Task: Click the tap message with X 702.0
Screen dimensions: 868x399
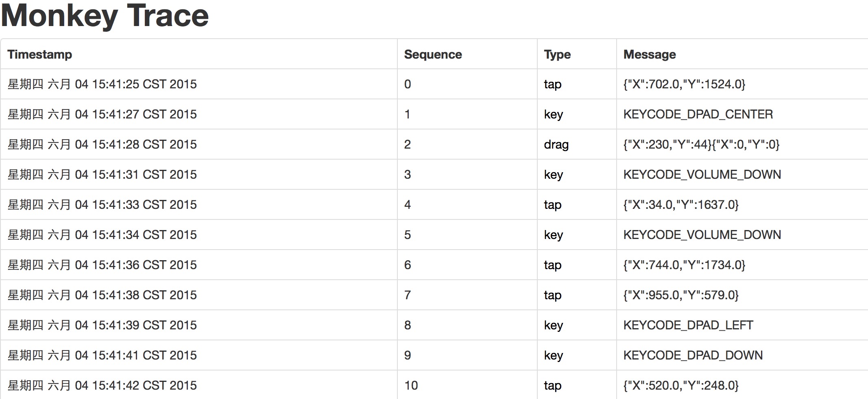Action: coord(684,84)
